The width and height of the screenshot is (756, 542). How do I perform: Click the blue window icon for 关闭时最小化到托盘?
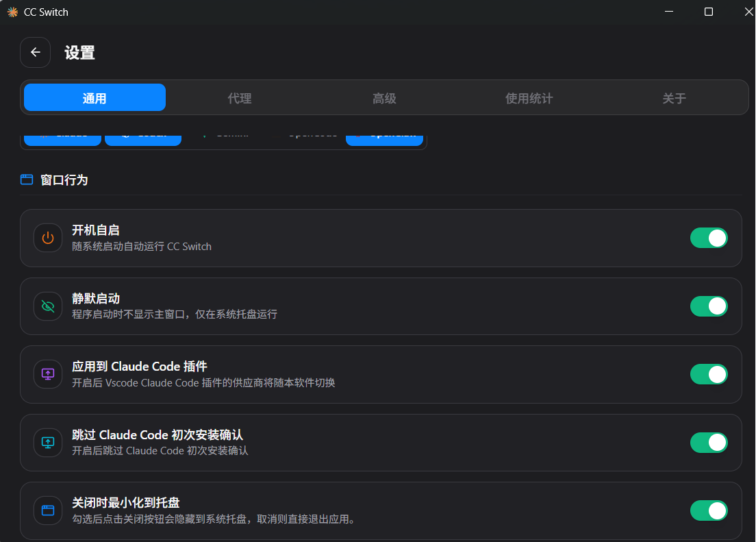[x=48, y=510]
